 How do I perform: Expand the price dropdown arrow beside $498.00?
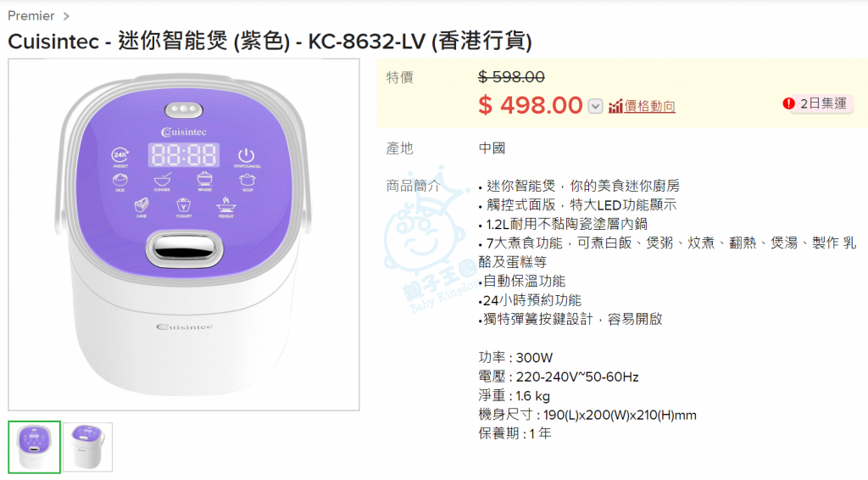tap(595, 106)
